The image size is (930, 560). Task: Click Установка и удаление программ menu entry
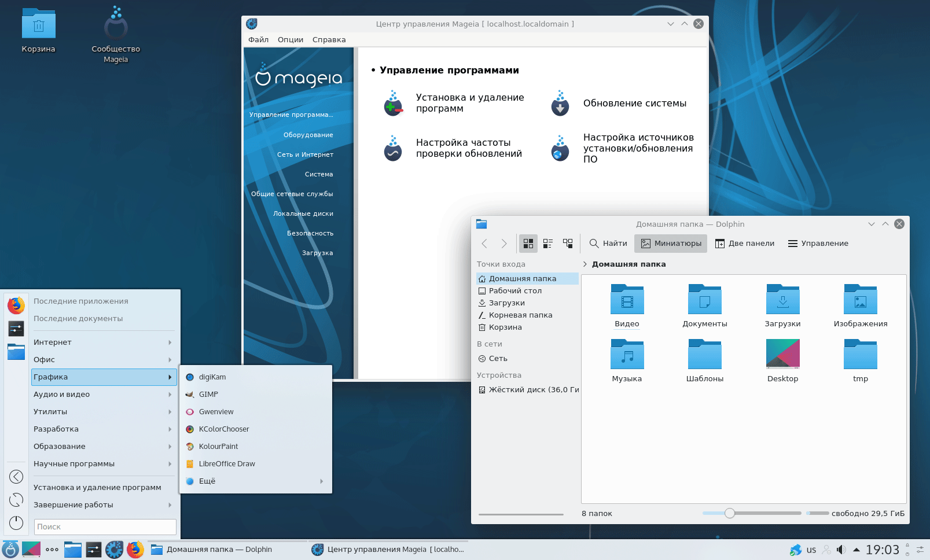tap(97, 488)
